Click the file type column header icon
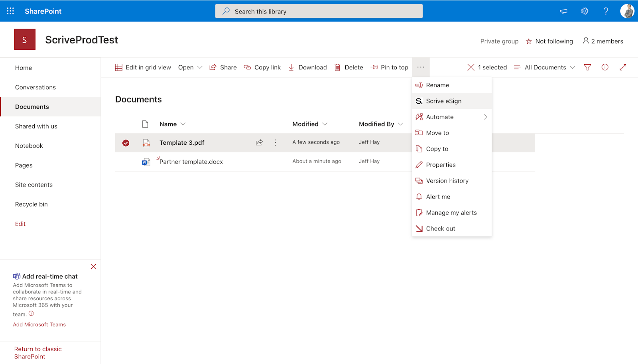Viewport: 638px width, 364px height. coord(145,124)
